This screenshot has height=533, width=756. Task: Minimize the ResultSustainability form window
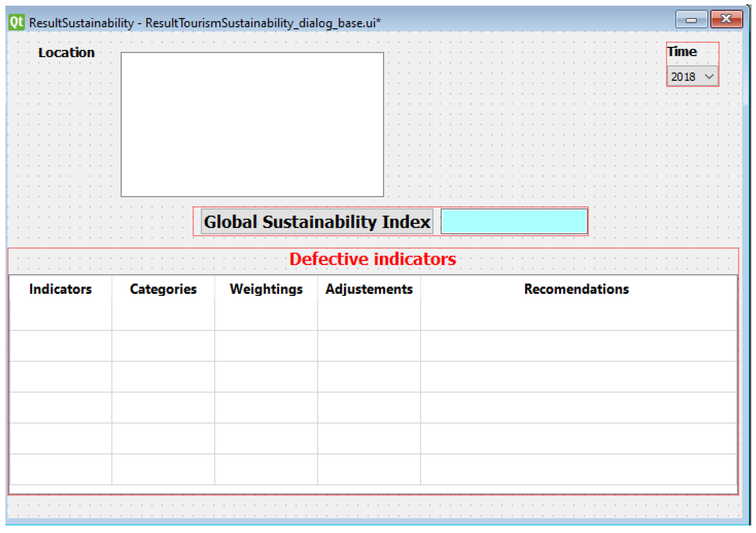(691, 20)
